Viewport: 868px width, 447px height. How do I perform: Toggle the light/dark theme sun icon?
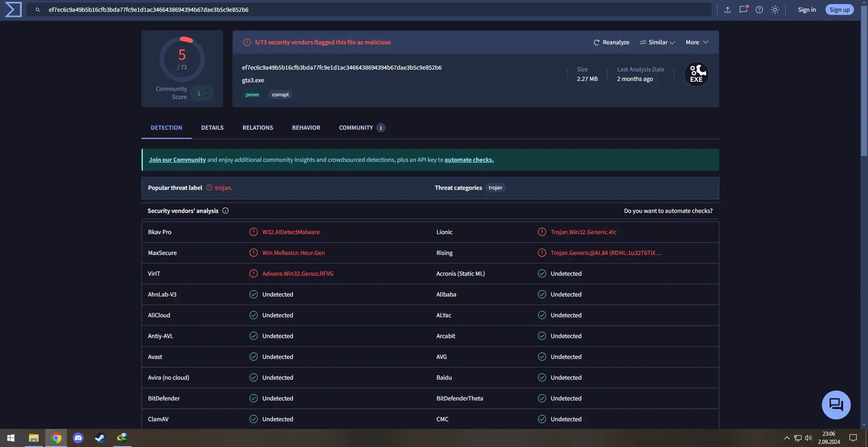775,9
